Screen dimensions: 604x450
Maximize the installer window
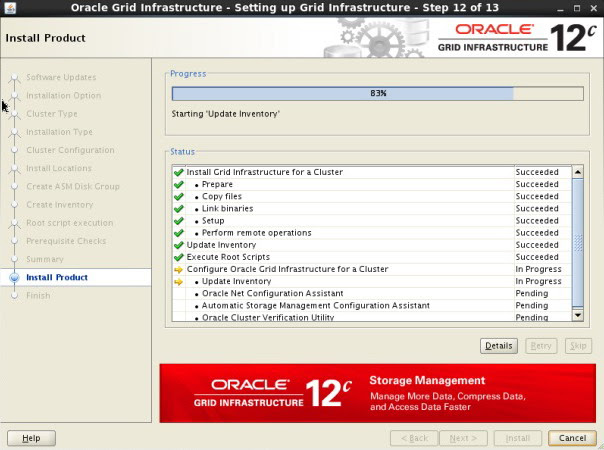(x=577, y=8)
